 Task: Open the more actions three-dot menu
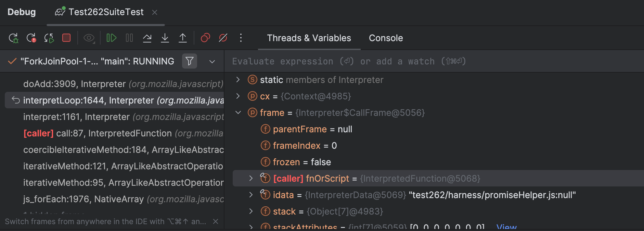[x=241, y=38]
